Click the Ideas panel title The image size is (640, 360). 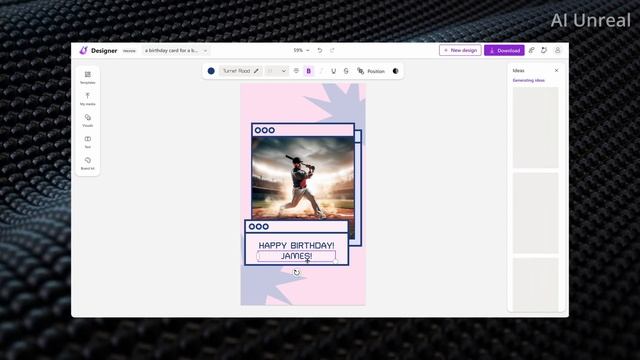518,71
